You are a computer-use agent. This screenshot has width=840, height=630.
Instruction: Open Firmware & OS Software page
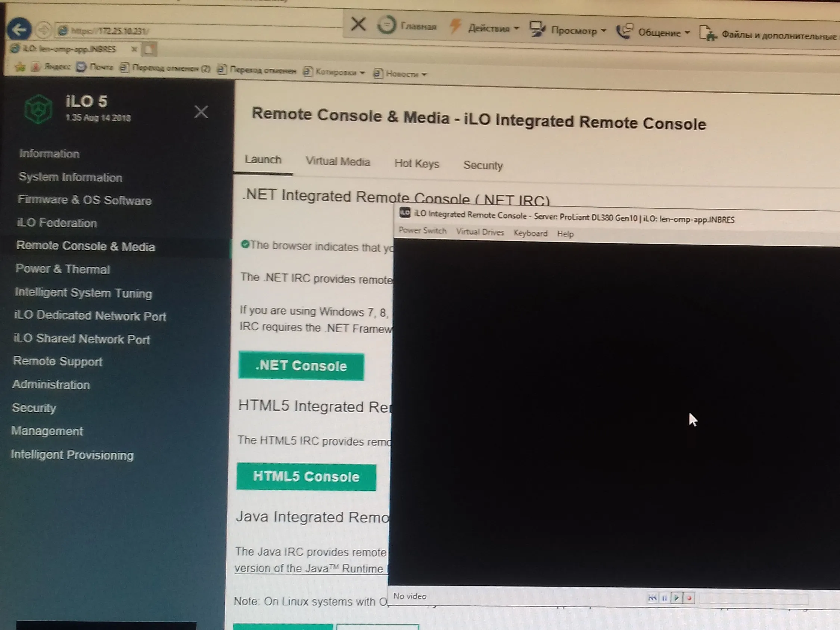85,200
